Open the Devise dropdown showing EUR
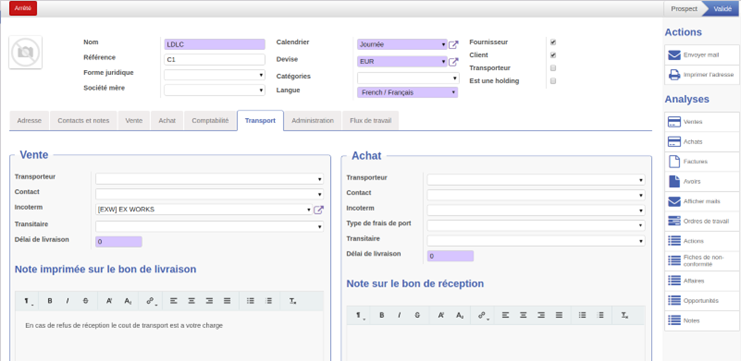 tap(402, 61)
